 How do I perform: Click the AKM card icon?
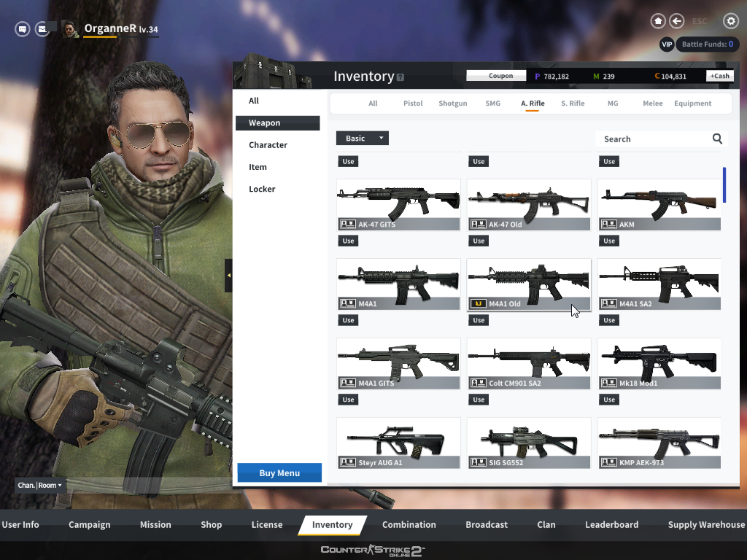tap(609, 225)
